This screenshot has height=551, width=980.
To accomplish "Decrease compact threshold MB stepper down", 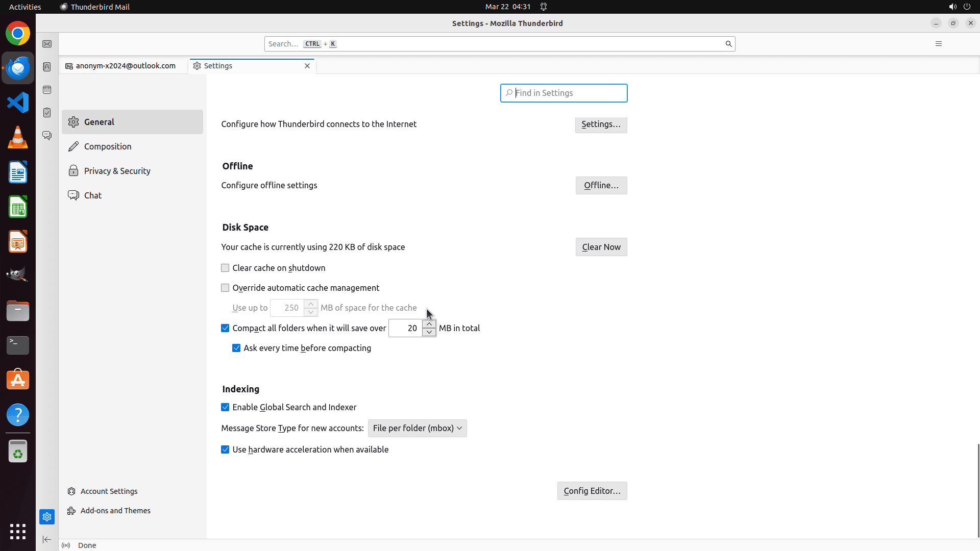I will click(429, 332).
